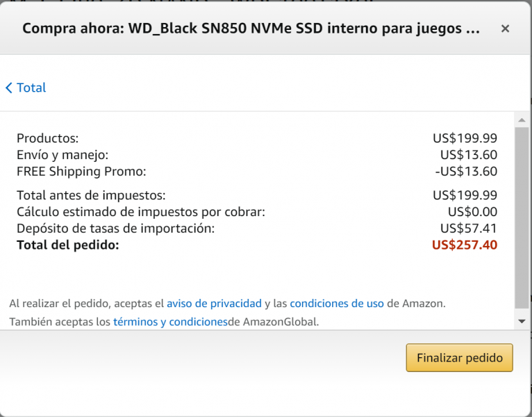Open the aviso de privacidad link

coord(214,303)
